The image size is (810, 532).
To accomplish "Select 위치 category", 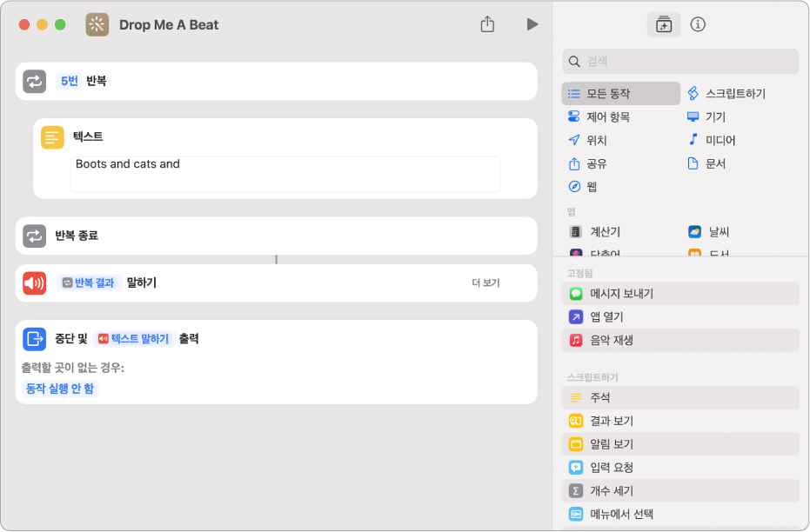I will coord(587,140).
